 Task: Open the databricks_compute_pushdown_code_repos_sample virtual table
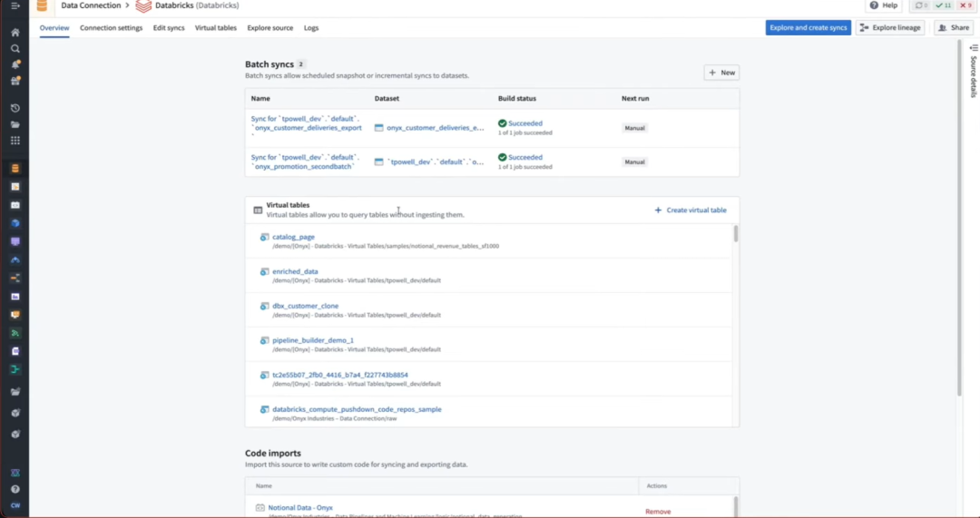coord(357,409)
